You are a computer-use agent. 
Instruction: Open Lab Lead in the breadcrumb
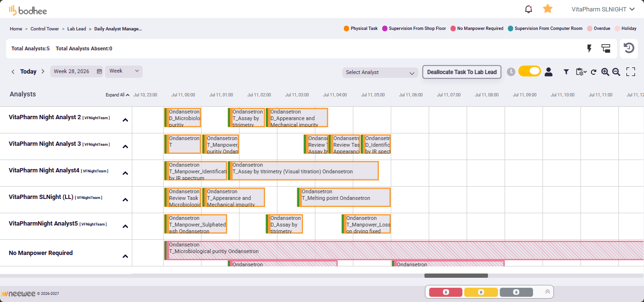tap(77, 29)
